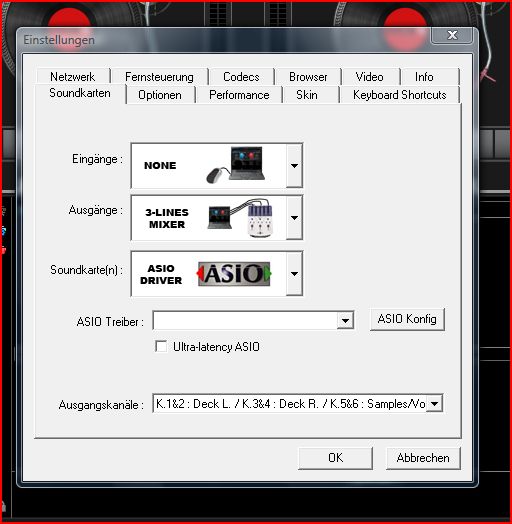Open the Fernsteuerung tab

click(159, 77)
